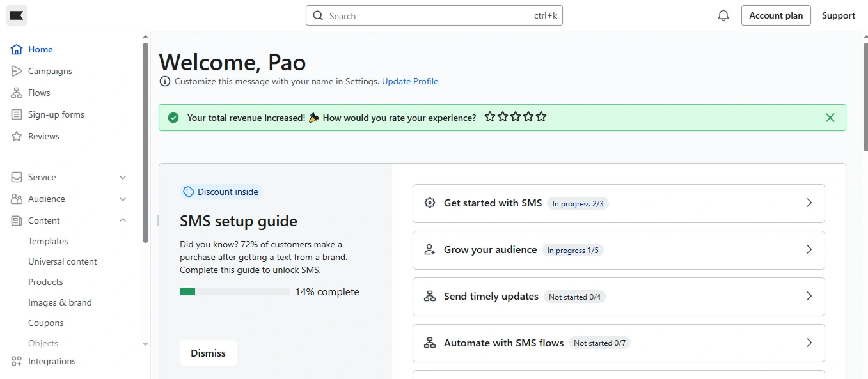Select the first rating star
The height and width of the screenshot is (379, 868).
(490, 117)
